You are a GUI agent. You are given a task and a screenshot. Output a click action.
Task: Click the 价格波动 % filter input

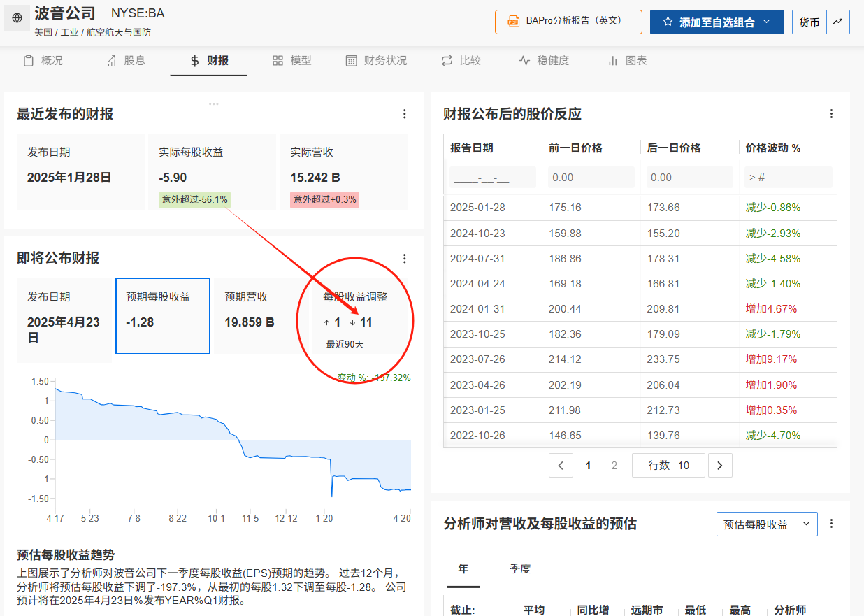[788, 177]
